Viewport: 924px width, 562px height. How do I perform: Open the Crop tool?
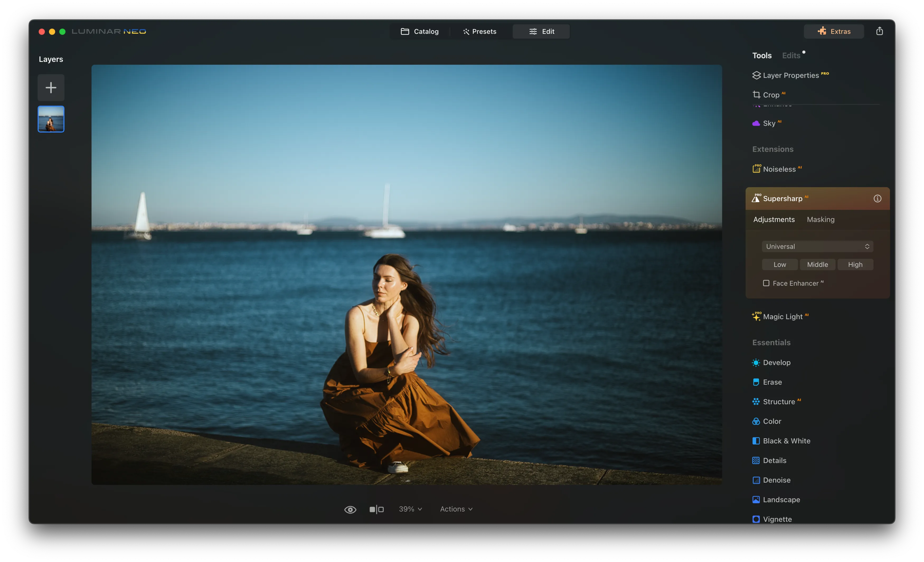click(771, 95)
